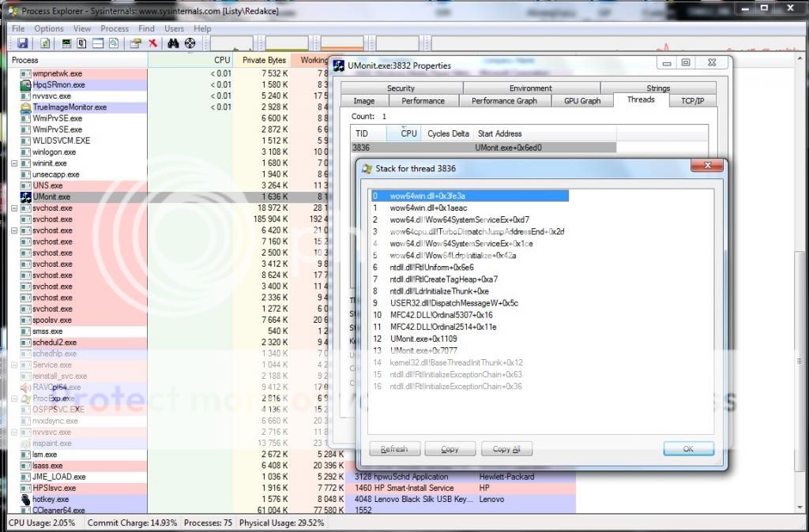809x532 pixels.
Task: Select stack frame USER32.dll!DispatchMessageW+0x5c
Action: (x=470, y=303)
